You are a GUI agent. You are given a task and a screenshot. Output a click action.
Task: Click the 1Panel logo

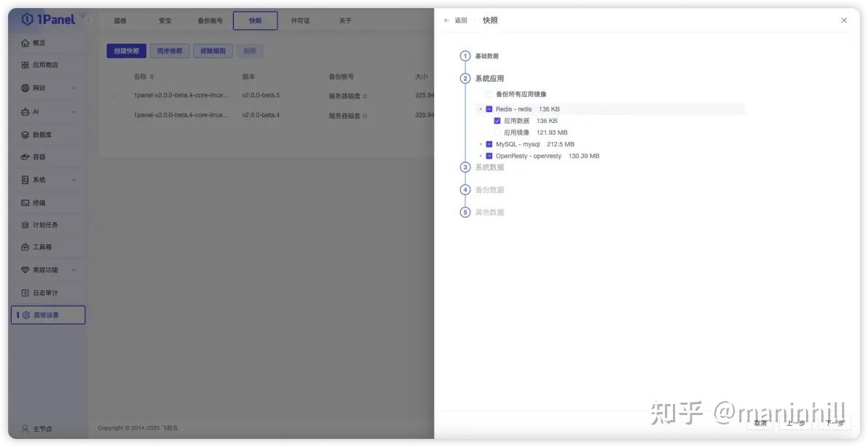coord(48,20)
